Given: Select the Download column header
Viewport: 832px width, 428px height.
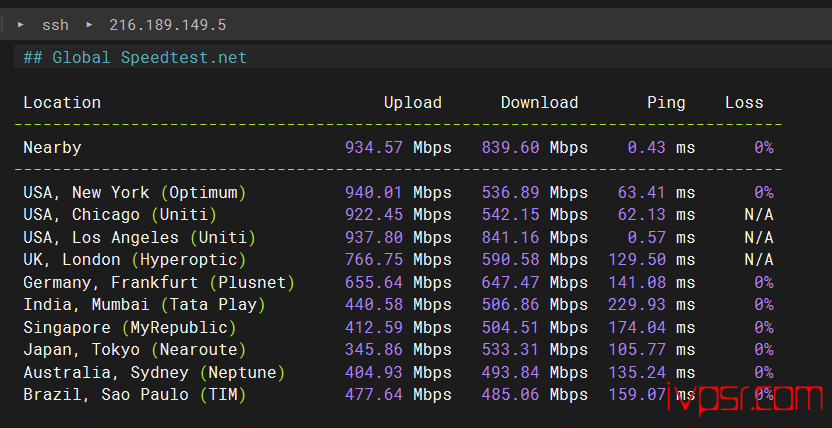Looking at the screenshot, I should click(x=539, y=102).
